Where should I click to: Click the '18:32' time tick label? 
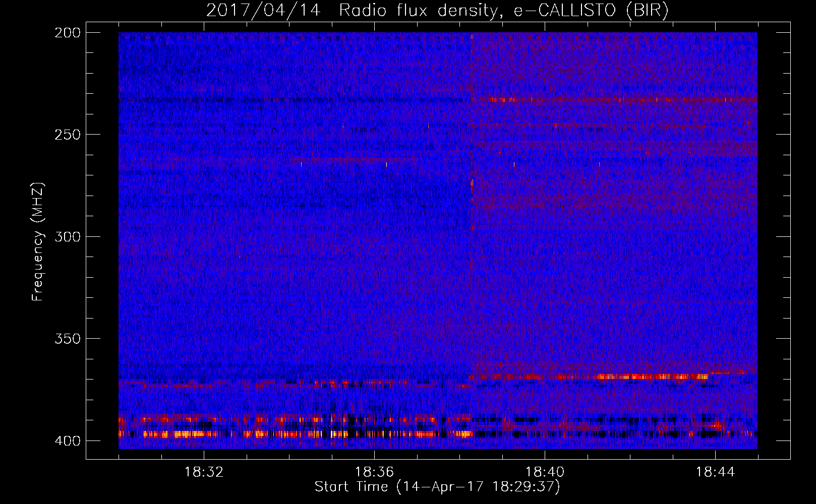[204, 472]
